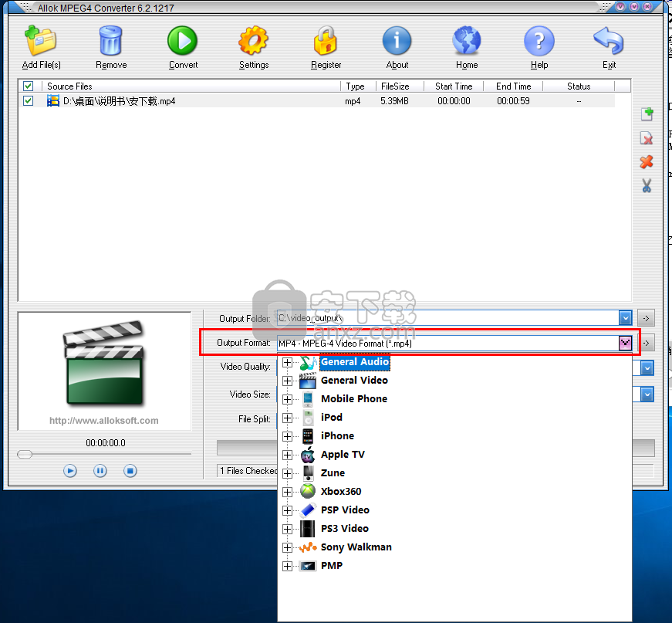Uncheck the 安下载.mp4 file checkbox

[x=29, y=101]
